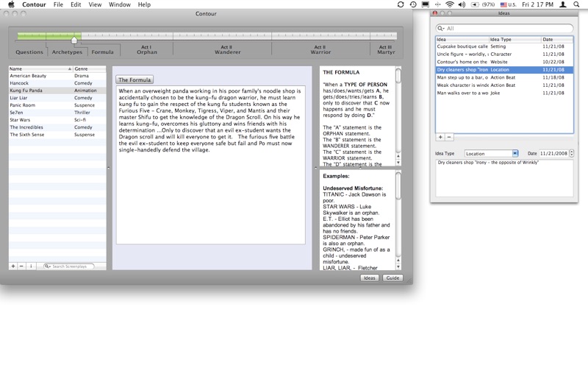
Task: Show screenplay info with the i button
Action: coord(31,266)
